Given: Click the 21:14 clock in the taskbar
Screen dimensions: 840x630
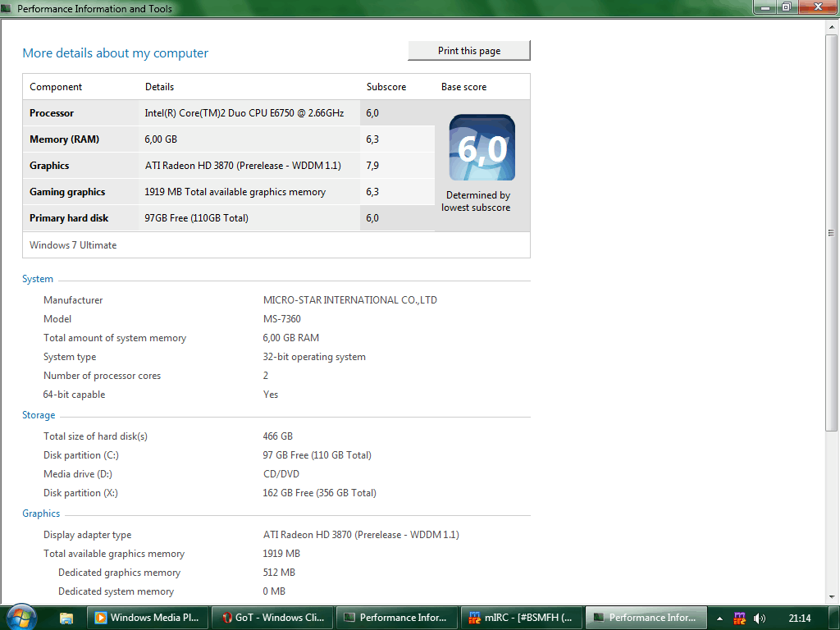Looking at the screenshot, I should (799, 619).
